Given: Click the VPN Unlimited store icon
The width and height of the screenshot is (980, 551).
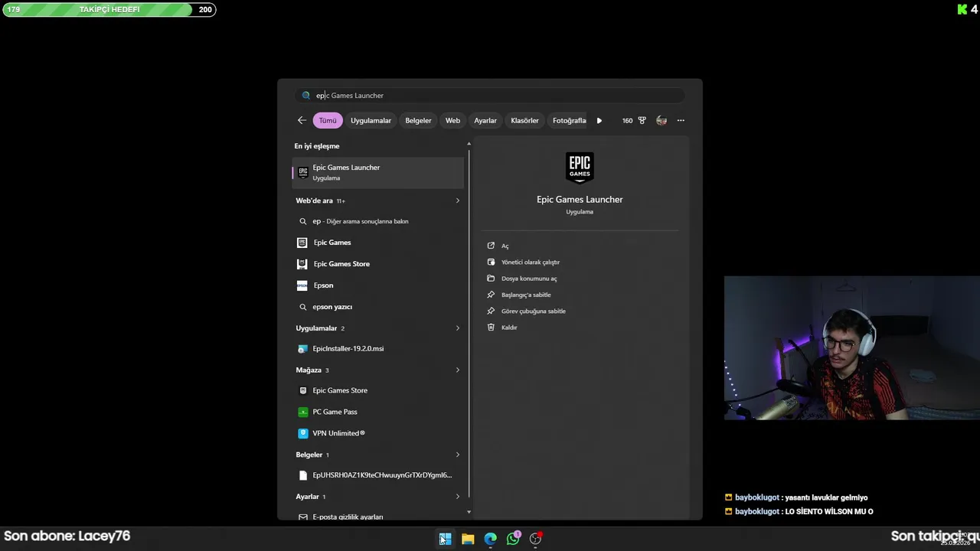Looking at the screenshot, I should (302, 433).
